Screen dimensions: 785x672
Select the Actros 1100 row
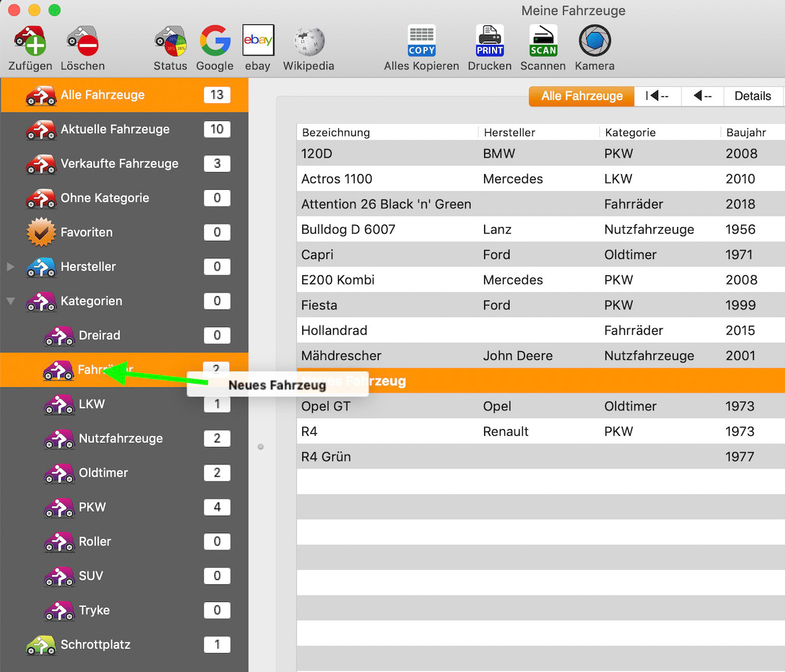pos(541,179)
